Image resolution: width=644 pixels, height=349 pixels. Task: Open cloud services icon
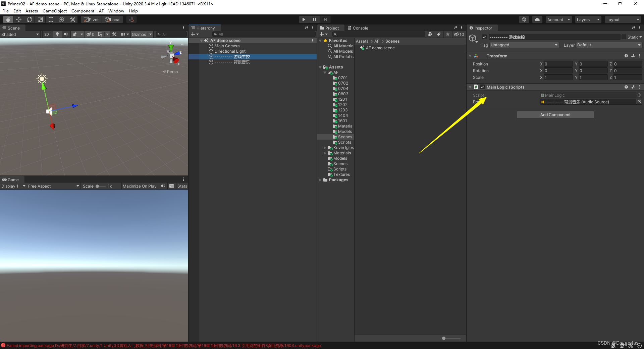[537, 19]
